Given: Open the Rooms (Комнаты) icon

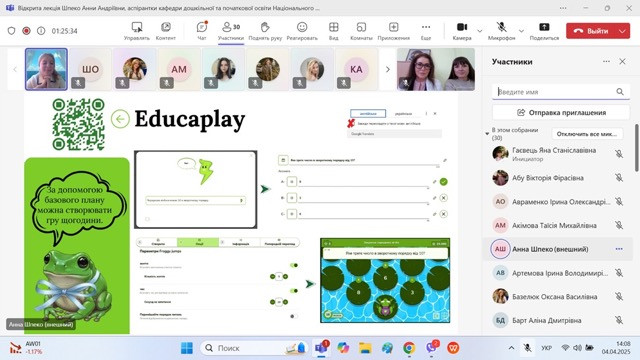Looking at the screenshot, I should (x=361, y=27).
